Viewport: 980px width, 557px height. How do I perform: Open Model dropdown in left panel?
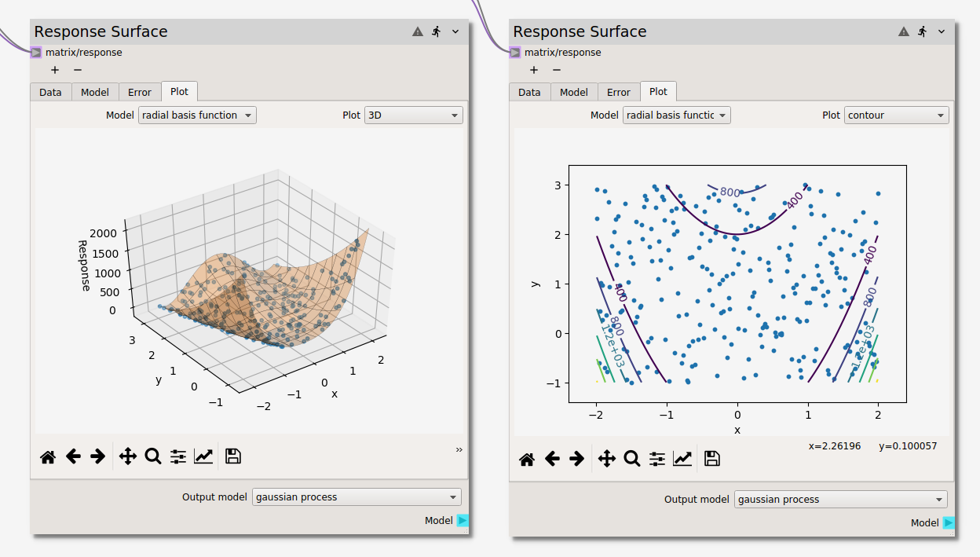pos(197,115)
